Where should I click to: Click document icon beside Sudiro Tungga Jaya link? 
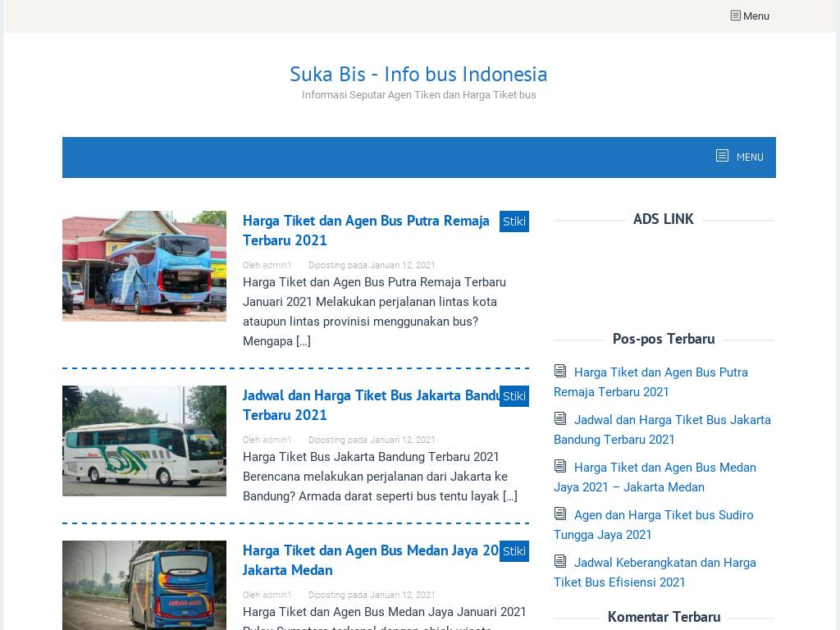tap(560, 514)
